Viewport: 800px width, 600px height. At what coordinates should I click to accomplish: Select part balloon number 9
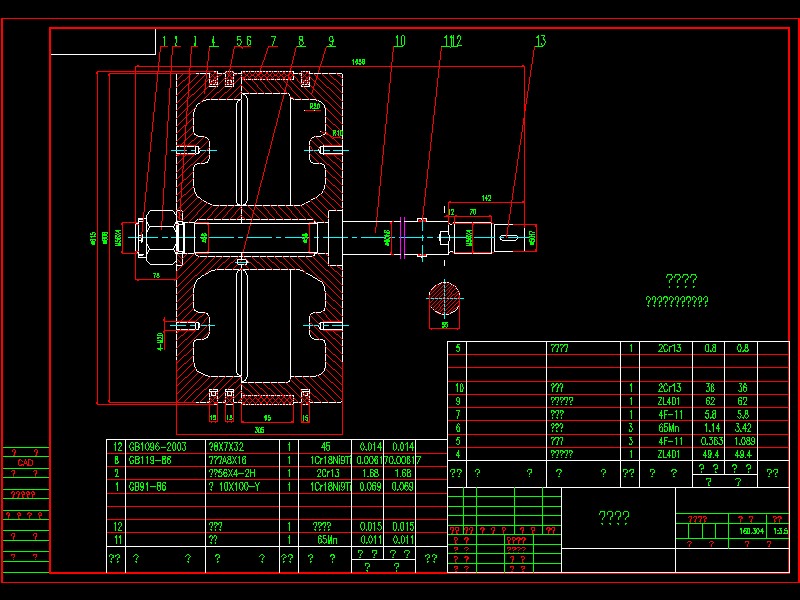point(332,41)
